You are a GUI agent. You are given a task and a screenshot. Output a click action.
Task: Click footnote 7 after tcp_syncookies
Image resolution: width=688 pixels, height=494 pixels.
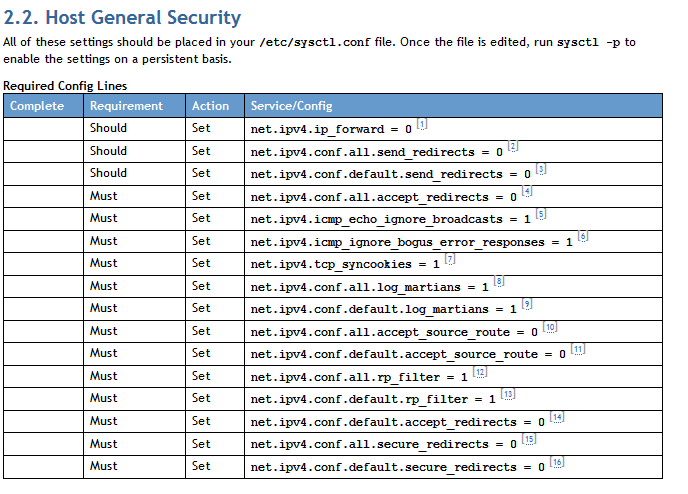coord(450,260)
